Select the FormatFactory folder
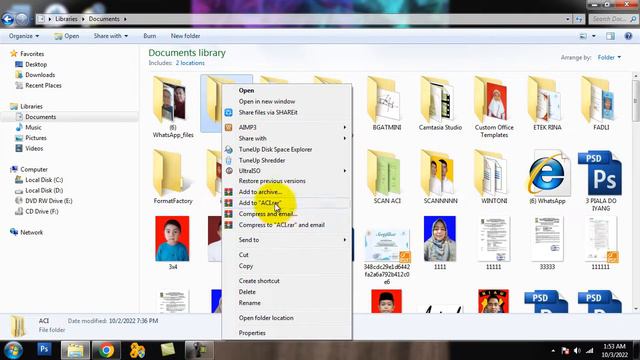Screen dimensions: 640x360 click(173, 177)
